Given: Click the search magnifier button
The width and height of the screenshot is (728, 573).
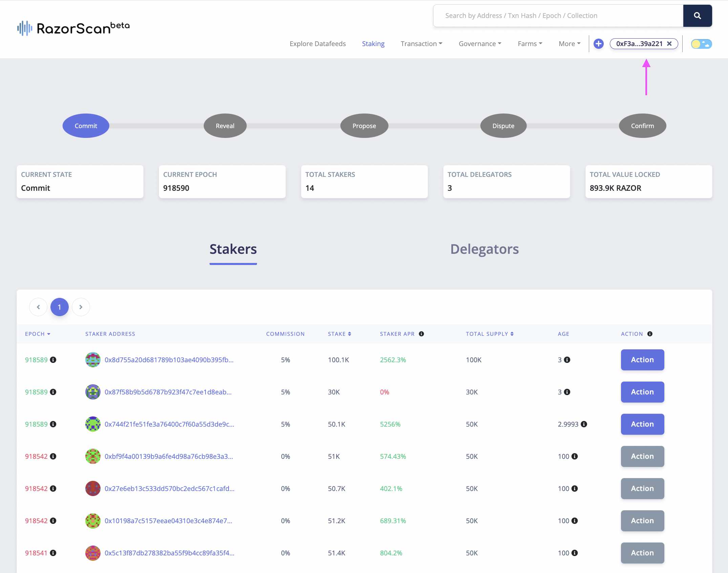Looking at the screenshot, I should click(697, 16).
